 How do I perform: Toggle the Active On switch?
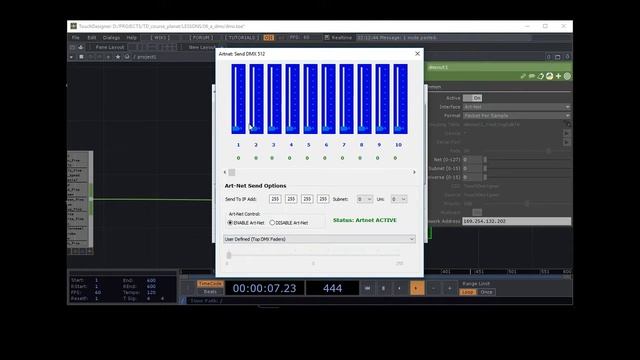[472, 98]
